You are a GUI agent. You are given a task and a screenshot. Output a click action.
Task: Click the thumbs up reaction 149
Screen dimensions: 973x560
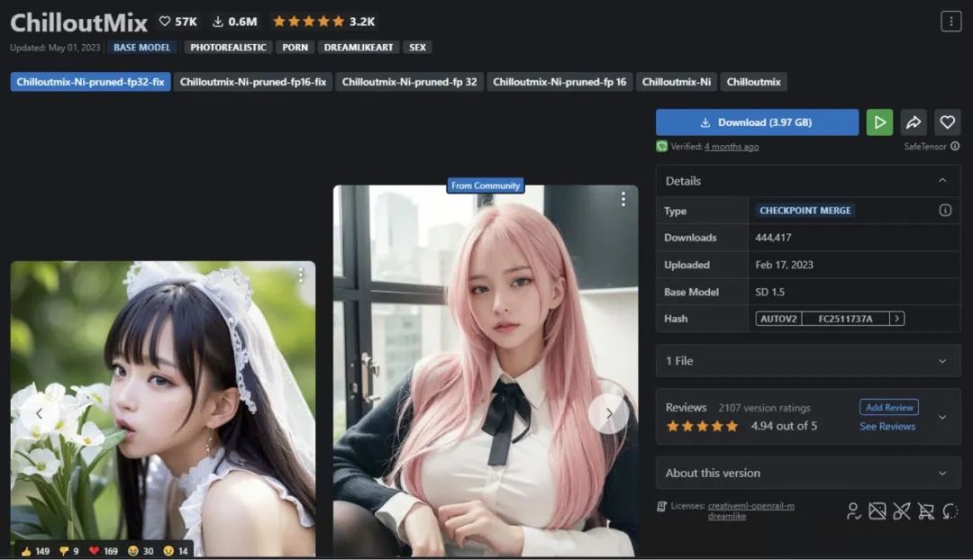35,551
